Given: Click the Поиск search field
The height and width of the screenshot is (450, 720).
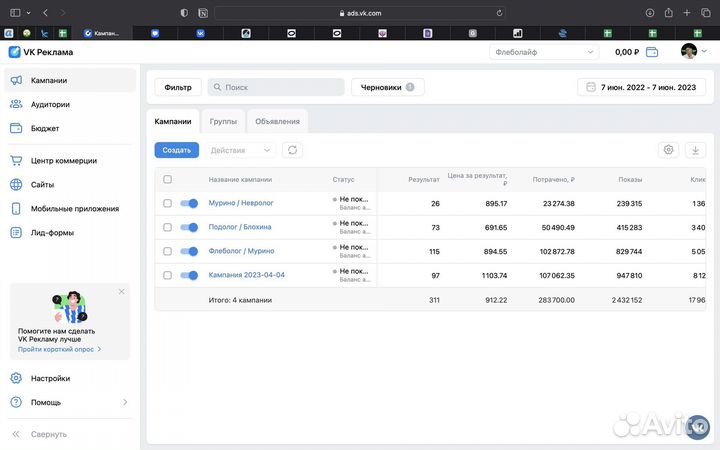Looking at the screenshot, I should point(276,87).
